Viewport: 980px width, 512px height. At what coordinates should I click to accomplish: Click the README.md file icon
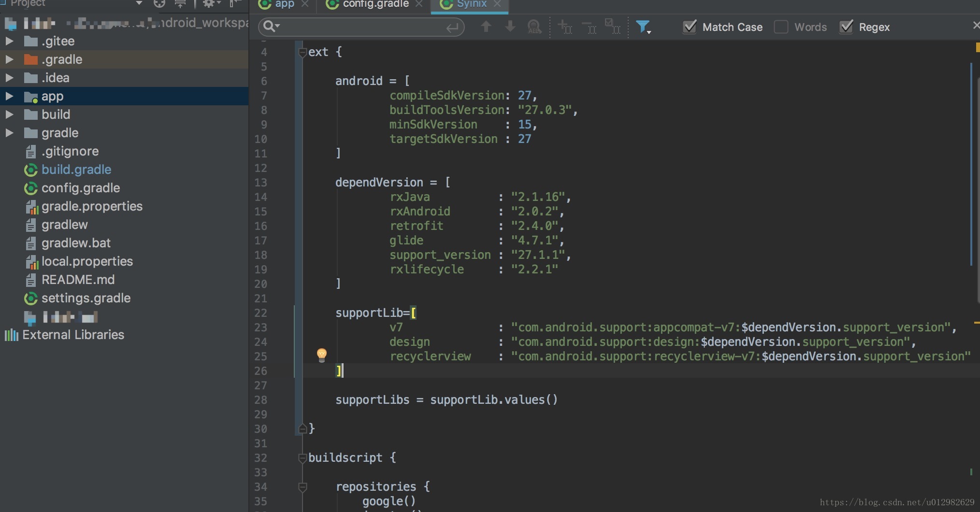pos(31,280)
